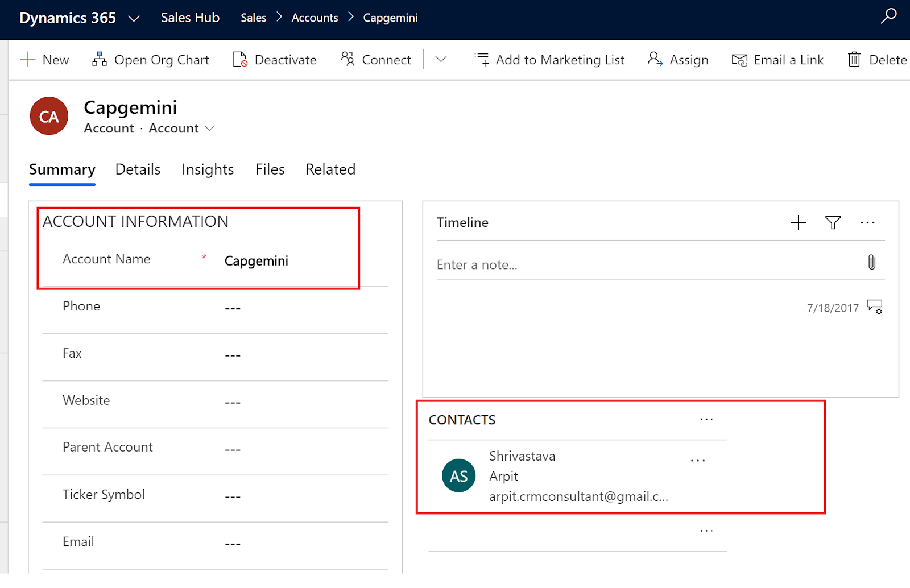This screenshot has height=588, width=910.
Task: Click the Shrivastava contact name
Action: tap(522, 456)
